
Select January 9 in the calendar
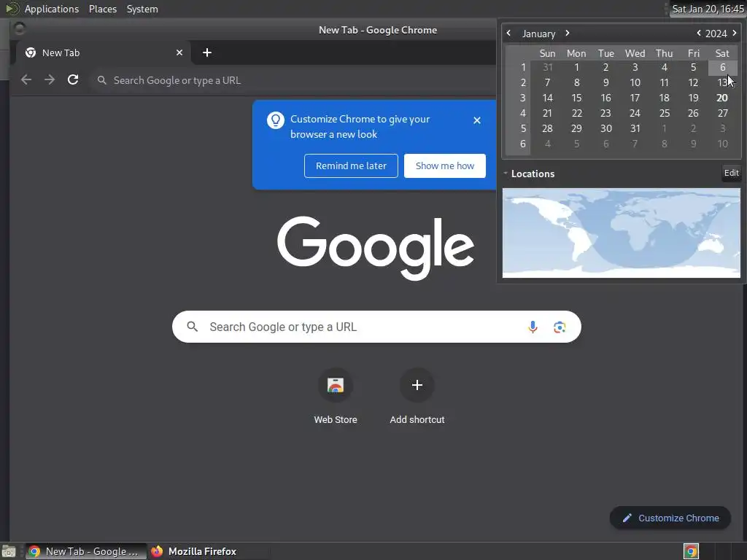tap(606, 82)
